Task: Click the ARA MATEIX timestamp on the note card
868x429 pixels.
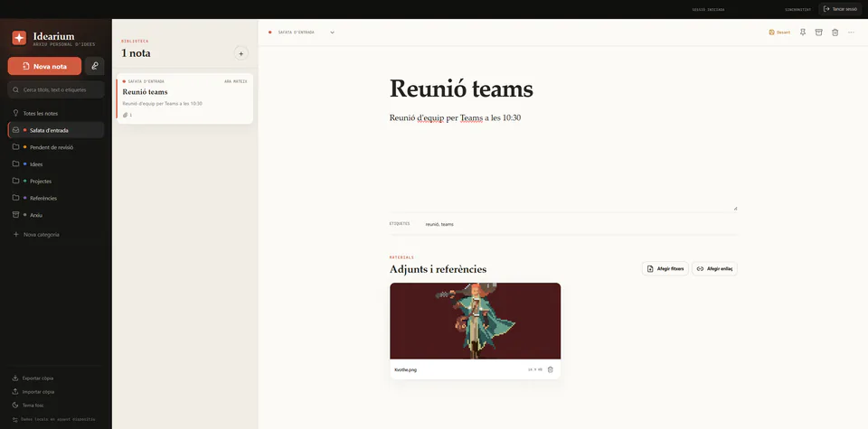Action: click(235, 81)
